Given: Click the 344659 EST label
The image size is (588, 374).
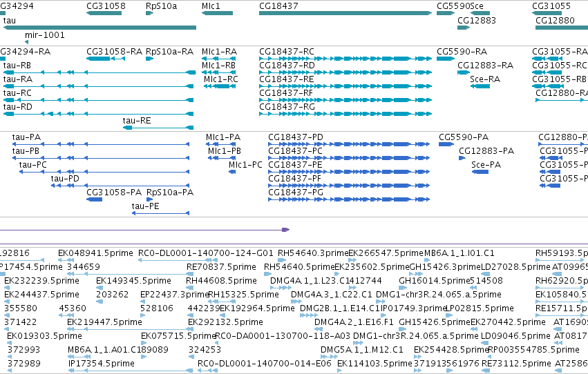Looking at the screenshot, I should tap(83, 267).
